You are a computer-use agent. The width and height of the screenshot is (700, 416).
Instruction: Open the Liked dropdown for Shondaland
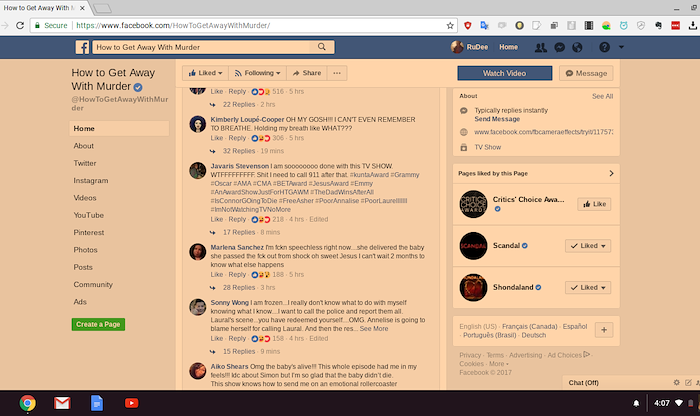(588, 287)
